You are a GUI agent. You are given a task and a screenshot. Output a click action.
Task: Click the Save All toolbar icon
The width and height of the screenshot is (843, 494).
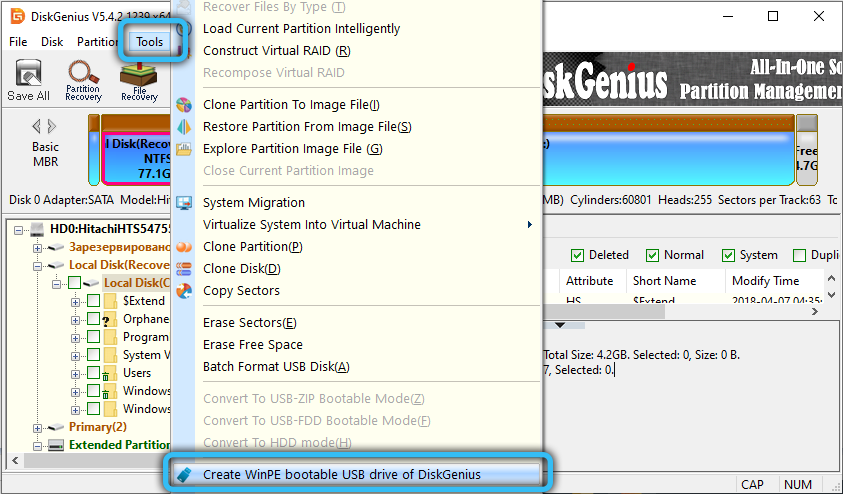point(28,80)
